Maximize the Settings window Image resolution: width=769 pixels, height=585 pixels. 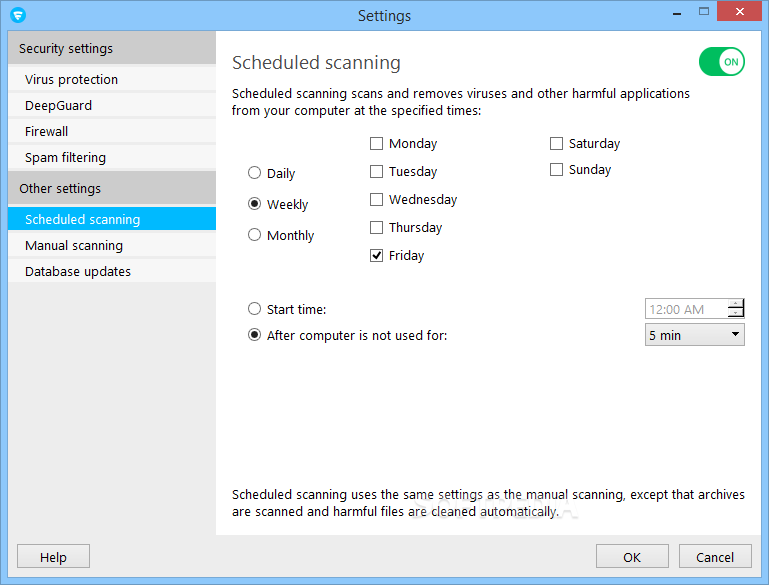[x=704, y=11]
